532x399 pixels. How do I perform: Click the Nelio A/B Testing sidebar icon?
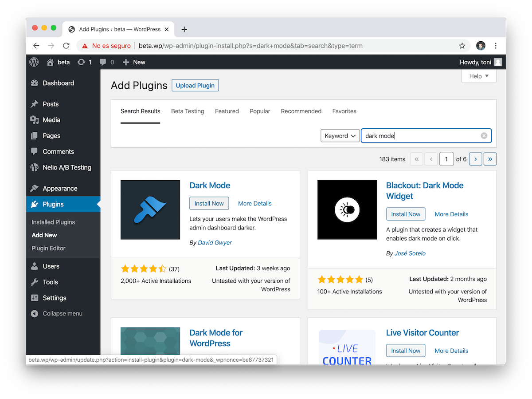pos(35,167)
